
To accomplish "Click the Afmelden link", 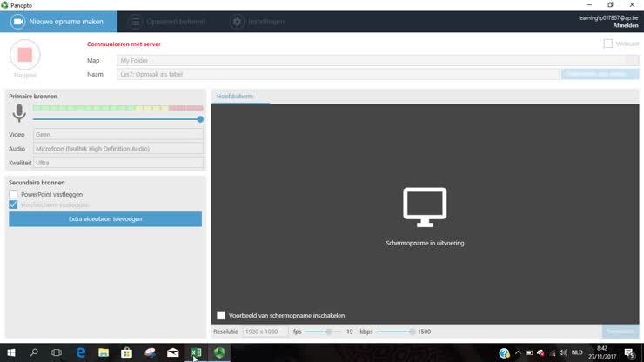I will [625, 25].
